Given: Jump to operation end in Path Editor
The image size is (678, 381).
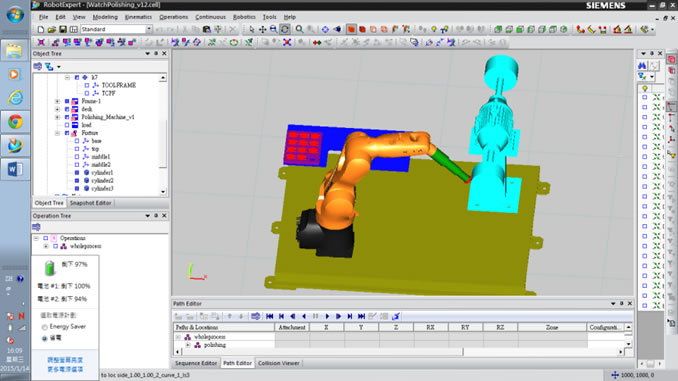Looking at the screenshot, I should click(x=361, y=317).
